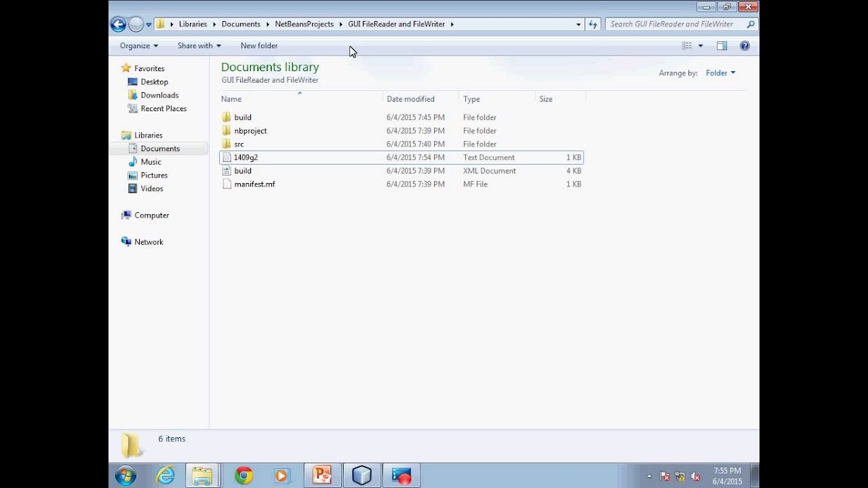This screenshot has width=868, height=488.
Task: Open the address bar history dropdown
Action: coord(578,24)
